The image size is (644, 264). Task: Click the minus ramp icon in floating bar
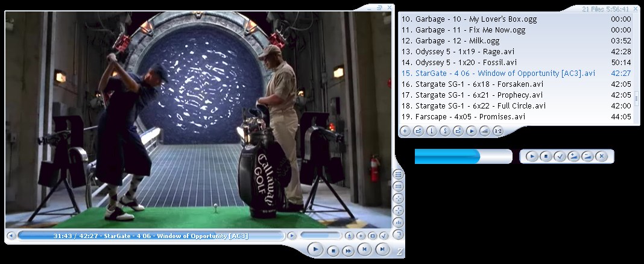pos(588,157)
